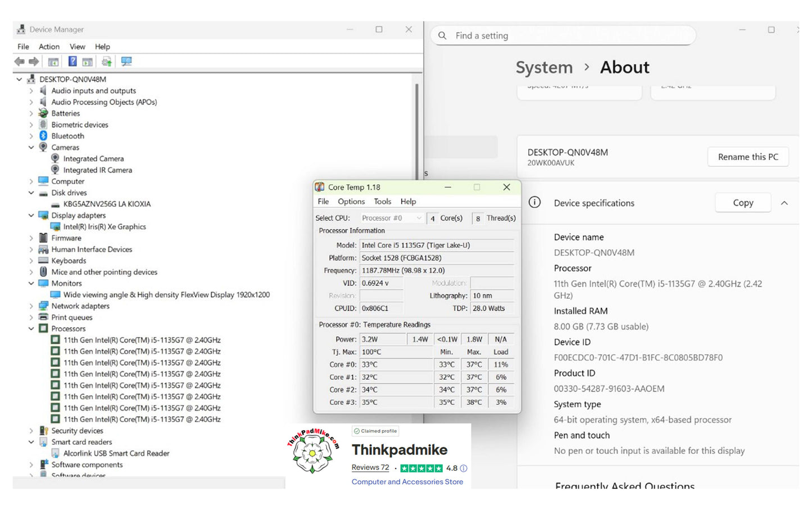Click the Show/Hide Console Tree toolbar icon
This screenshot has height=510, width=812.
(53, 62)
